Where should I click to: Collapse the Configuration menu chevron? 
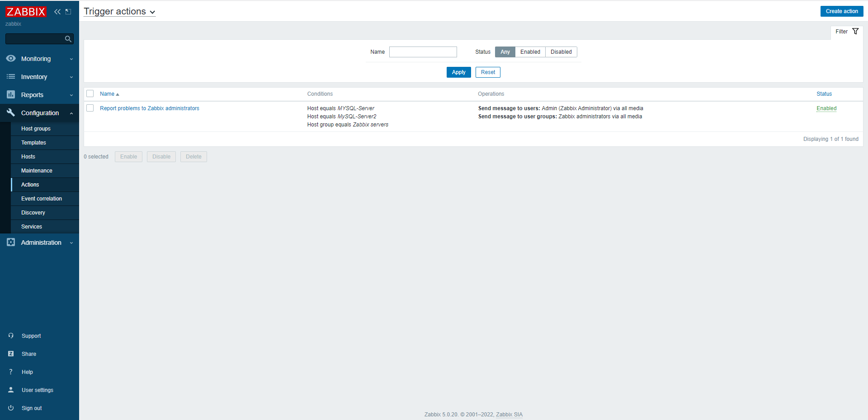(x=71, y=113)
